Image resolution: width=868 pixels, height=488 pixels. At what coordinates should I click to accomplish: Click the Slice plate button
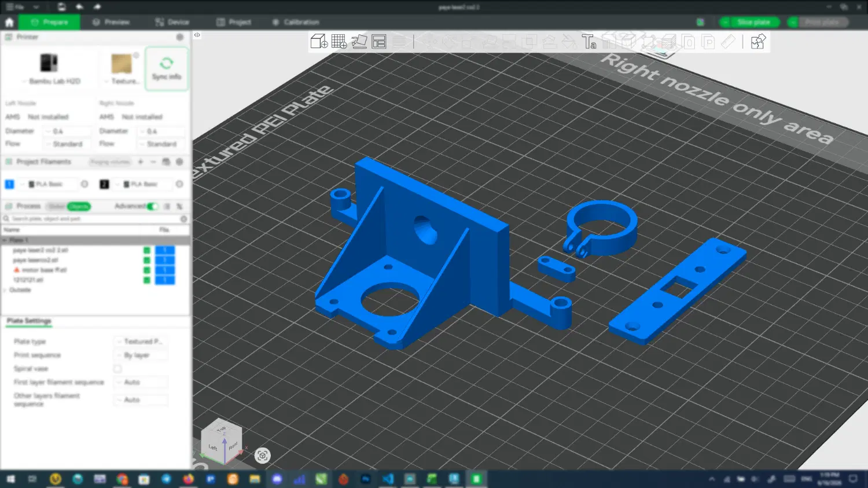click(749, 22)
